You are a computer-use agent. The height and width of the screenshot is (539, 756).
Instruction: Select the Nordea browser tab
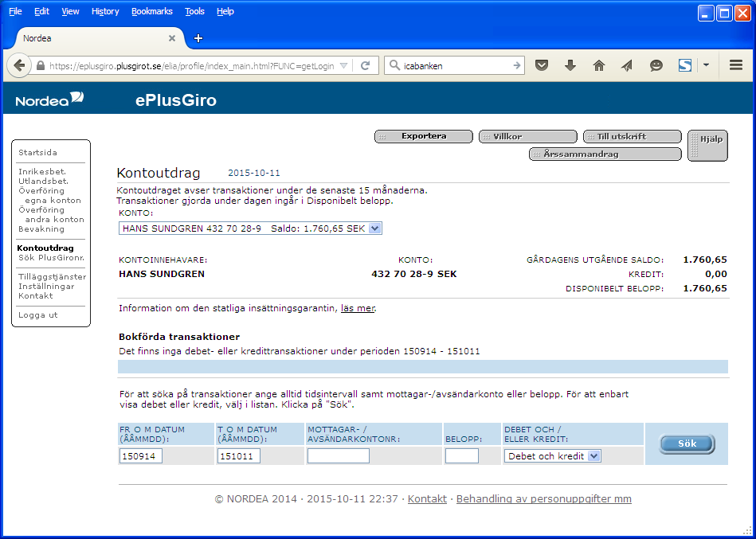[x=99, y=38]
